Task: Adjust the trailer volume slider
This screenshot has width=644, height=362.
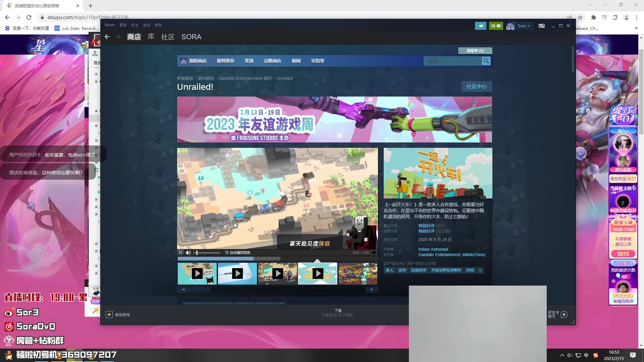Action: (207, 253)
